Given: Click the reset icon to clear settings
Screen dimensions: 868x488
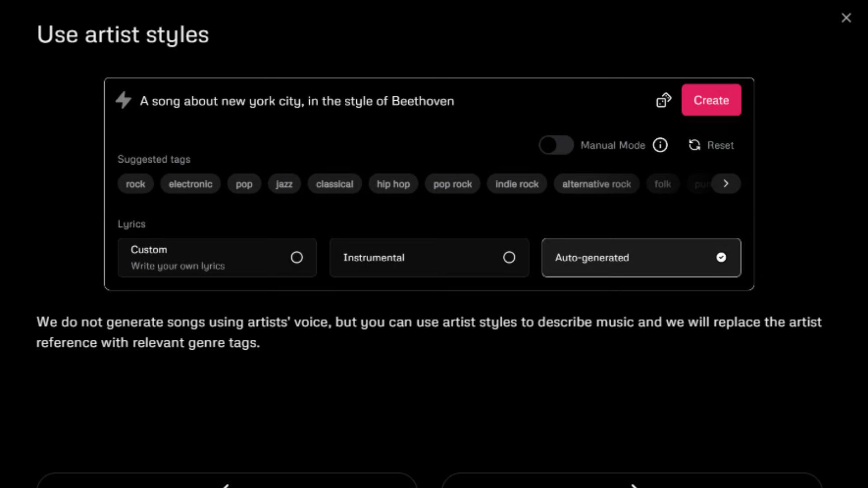Looking at the screenshot, I should coord(694,145).
